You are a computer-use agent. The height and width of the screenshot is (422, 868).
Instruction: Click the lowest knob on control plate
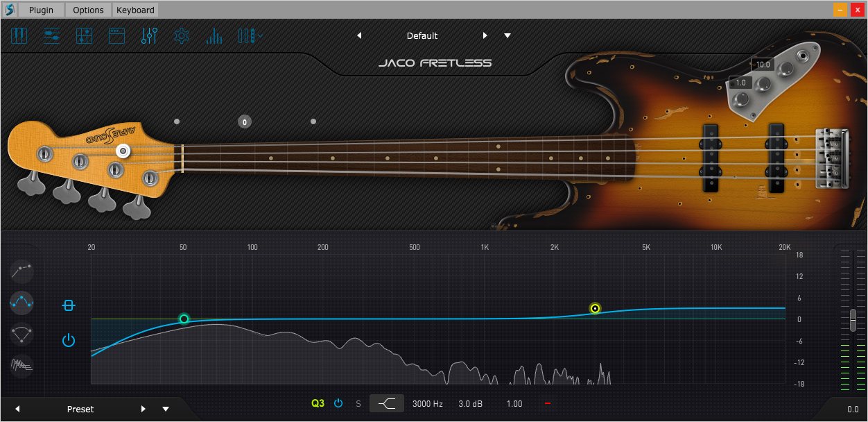[741, 101]
